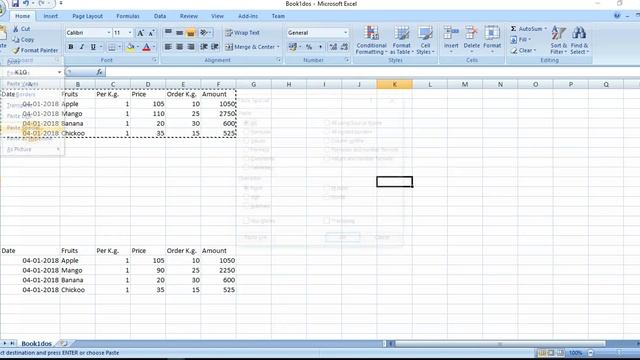Click the Grow Font icon
The width and height of the screenshot is (640, 360).
140,33
